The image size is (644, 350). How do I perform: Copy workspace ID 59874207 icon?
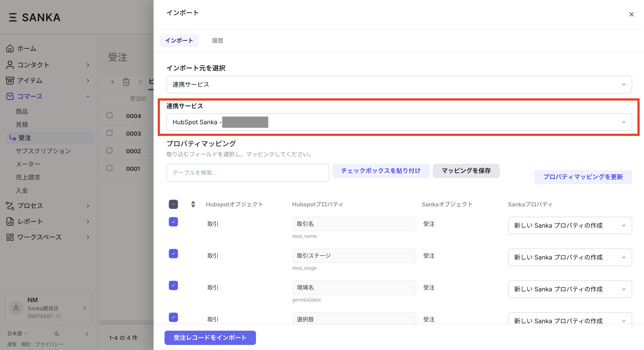(x=58, y=316)
